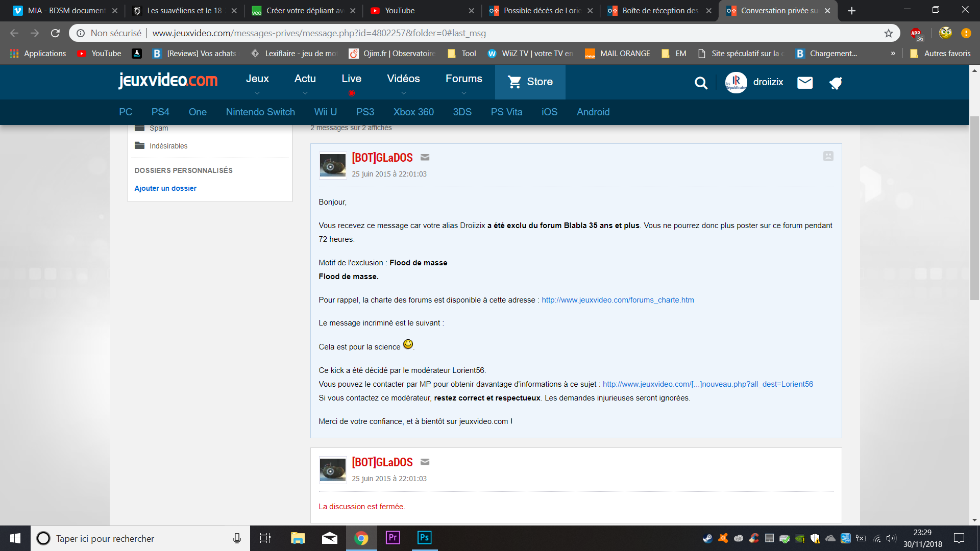Select the Nintendo Switch platform tab

[260, 112]
